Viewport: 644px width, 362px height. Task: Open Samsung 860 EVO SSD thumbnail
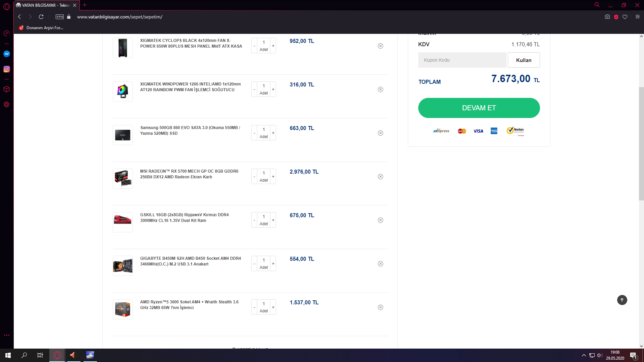click(123, 135)
